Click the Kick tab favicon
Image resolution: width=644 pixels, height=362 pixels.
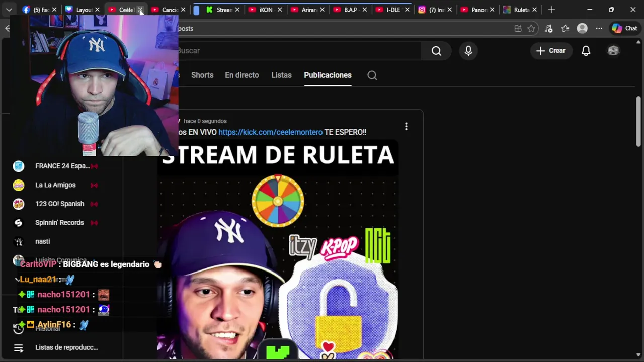(209, 10)
